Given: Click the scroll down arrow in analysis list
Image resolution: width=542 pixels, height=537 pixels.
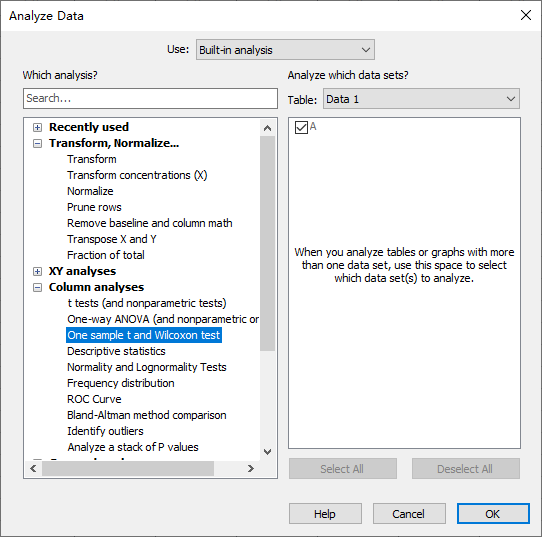Looking at the screenshot, I should click(x=267, y=452).
